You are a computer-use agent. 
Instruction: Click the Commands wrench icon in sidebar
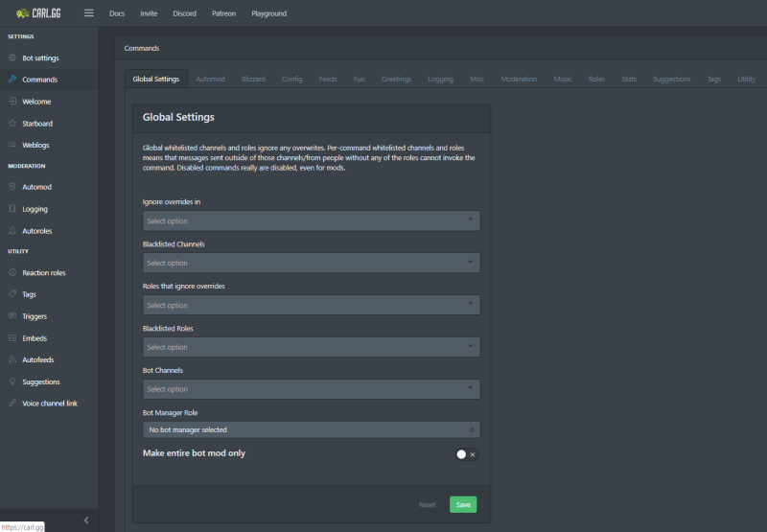tap(12, 80)
